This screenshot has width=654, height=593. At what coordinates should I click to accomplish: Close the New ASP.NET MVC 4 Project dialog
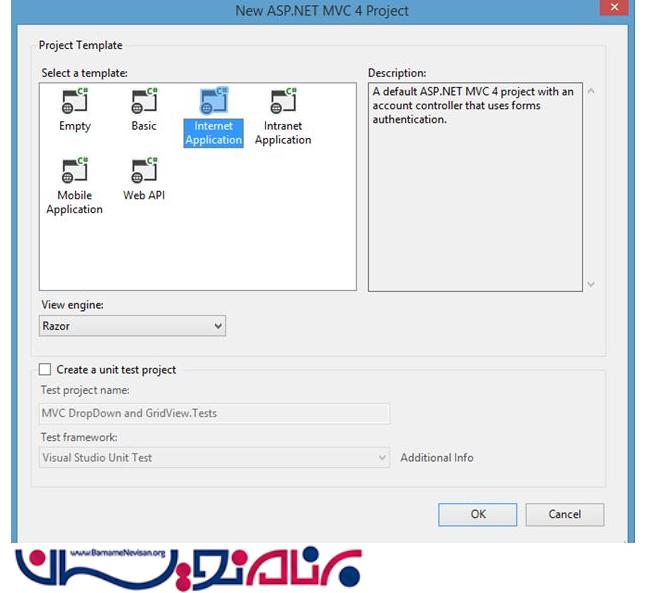[614, 8]
